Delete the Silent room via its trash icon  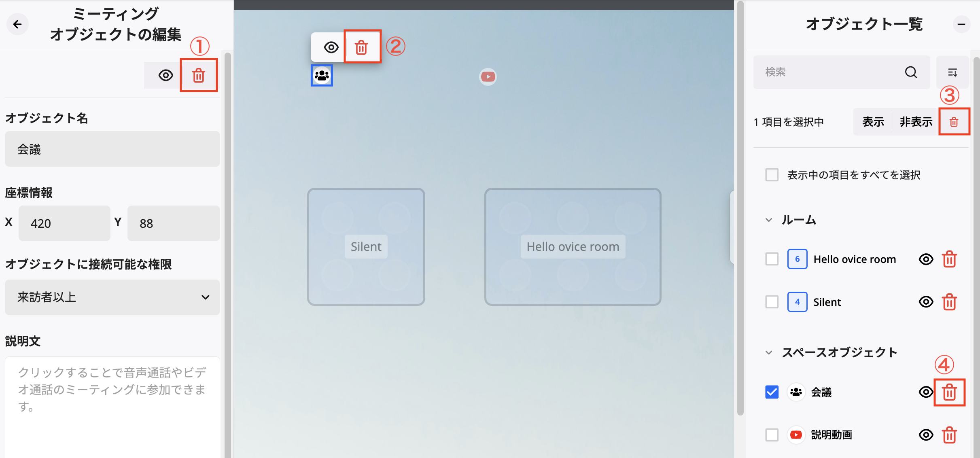(x=950, y=301)
